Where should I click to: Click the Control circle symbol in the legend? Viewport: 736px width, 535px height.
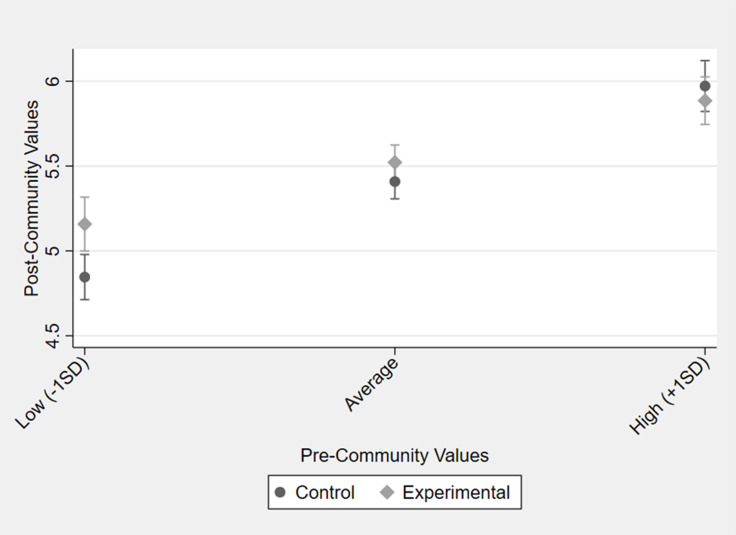280,492
